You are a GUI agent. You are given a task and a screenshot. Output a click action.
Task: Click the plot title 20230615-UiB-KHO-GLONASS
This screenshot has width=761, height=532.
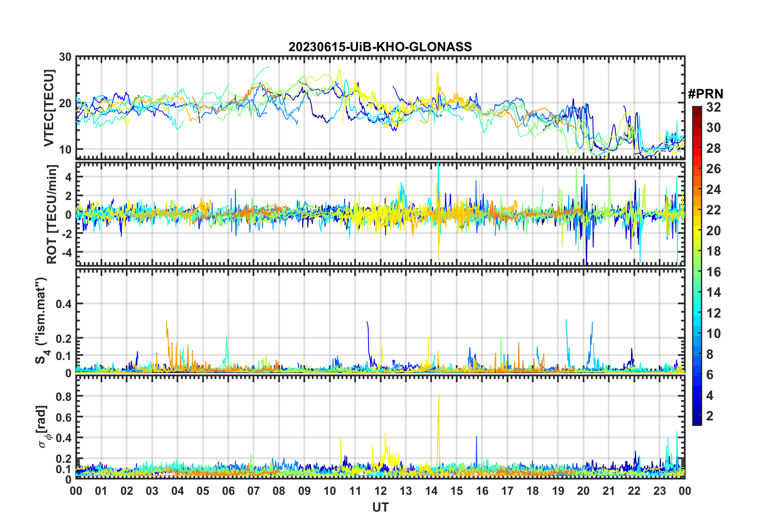pos(380,47)
